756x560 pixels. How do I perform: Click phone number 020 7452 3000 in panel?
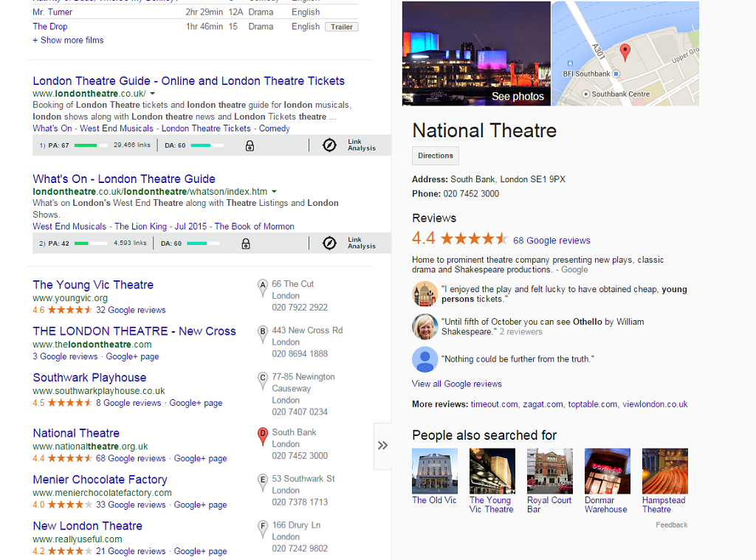coord(471,194)
